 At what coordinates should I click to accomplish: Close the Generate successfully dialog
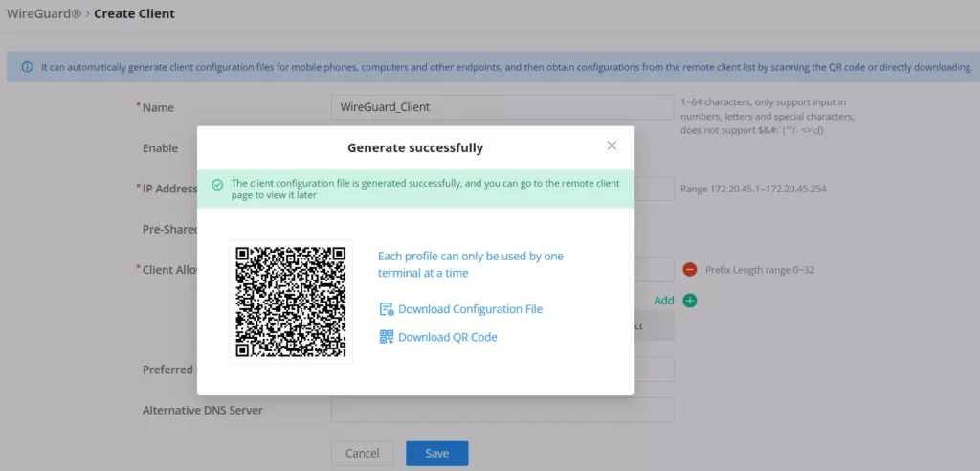click(612, 146)
